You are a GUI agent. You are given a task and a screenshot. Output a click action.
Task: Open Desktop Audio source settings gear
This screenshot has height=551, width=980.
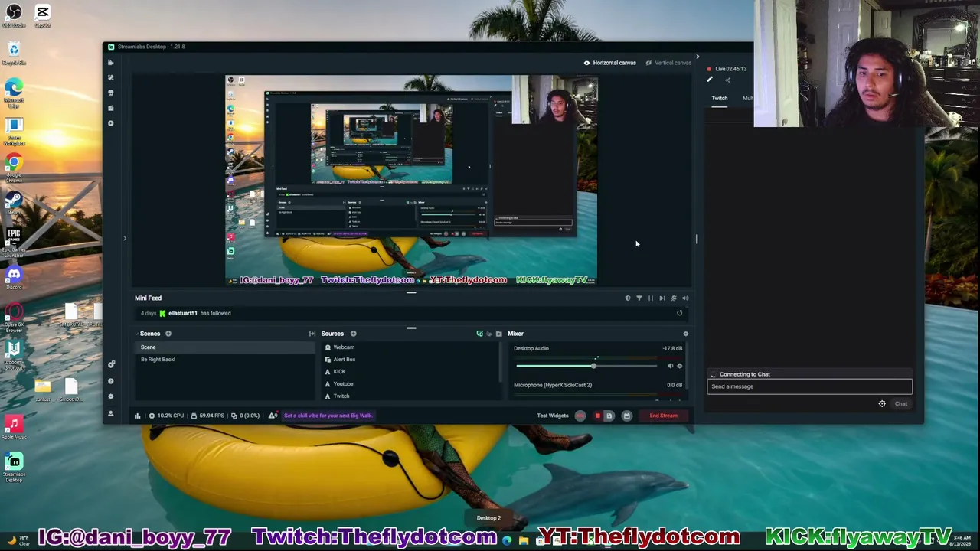coord(679,366)
